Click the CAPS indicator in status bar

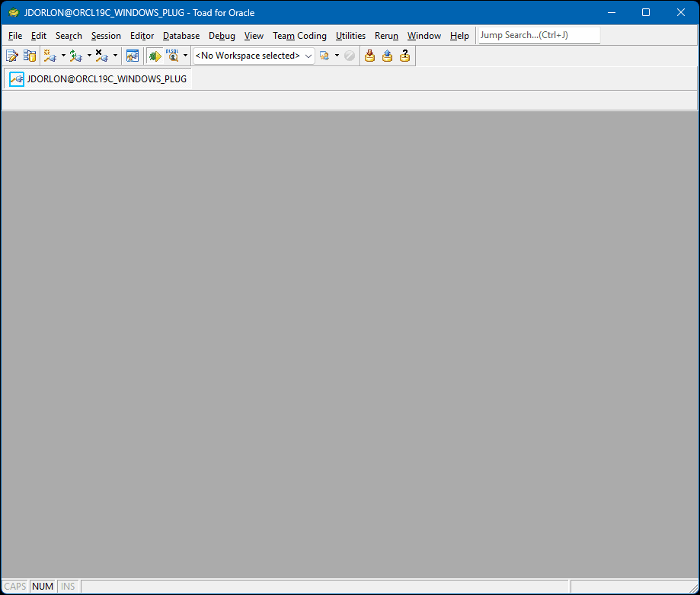[x=15, y=586]
